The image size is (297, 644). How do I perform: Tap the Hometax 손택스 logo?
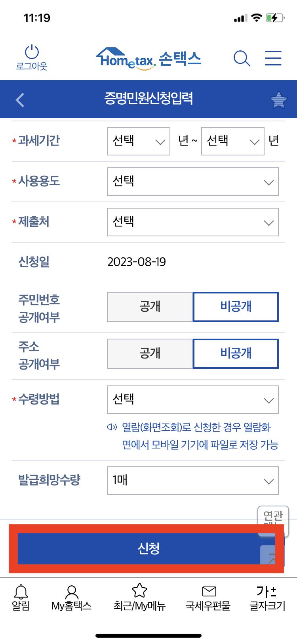[148, 58]
